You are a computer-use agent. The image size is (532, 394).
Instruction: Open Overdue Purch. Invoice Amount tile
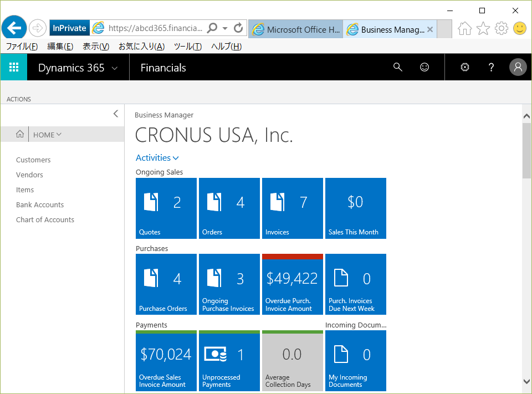(293, 284)
